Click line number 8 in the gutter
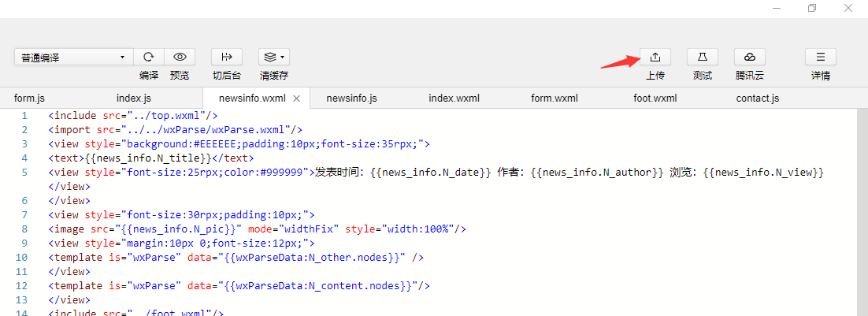Viewport: 868px width, 316px height. pos(24,229)
